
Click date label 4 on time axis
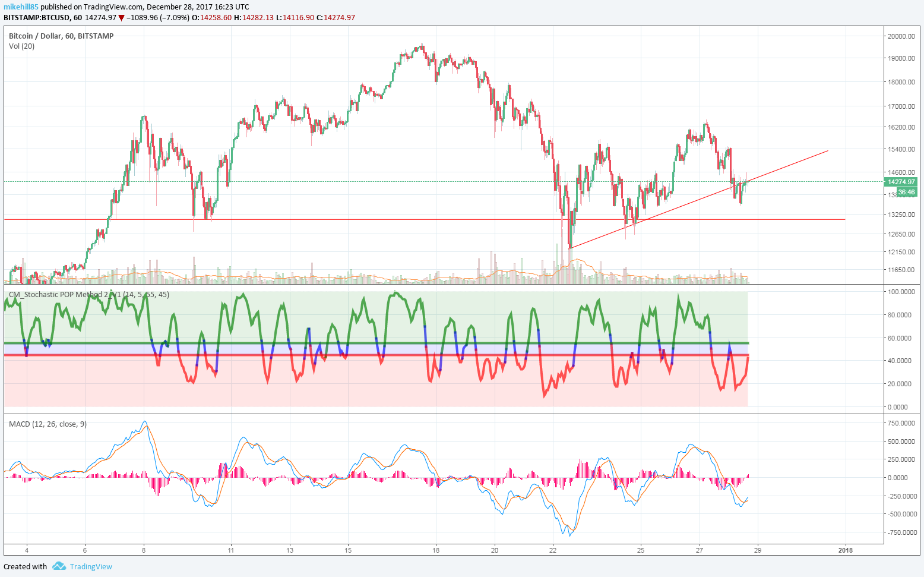[27, 550]
